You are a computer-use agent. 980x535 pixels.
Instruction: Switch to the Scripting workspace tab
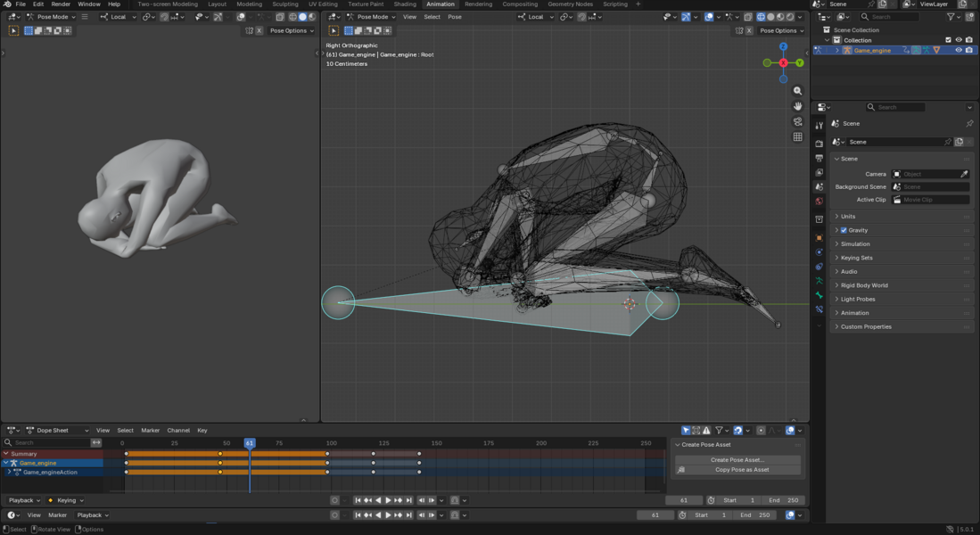[616, 4]
